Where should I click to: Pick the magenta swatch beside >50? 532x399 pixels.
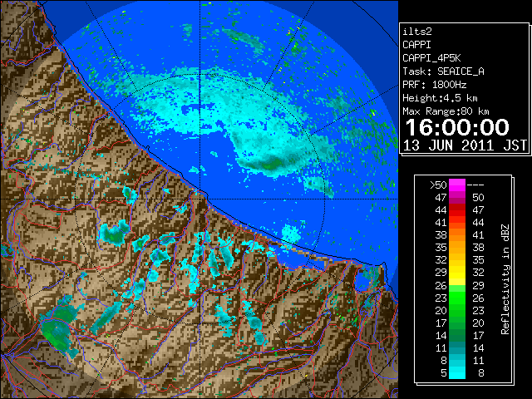tap(457, 185)
